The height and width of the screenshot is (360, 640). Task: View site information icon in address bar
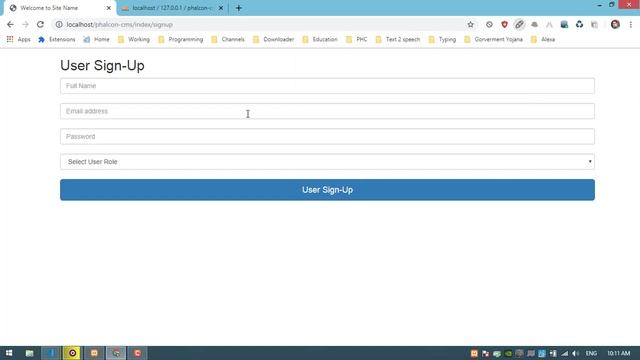pyautogui.click(x=59, y=24)
